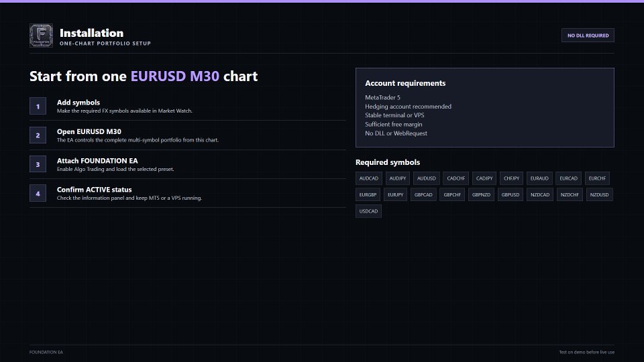
Task: Click the NO DLL REQUIRED badge
Action: 588,36
